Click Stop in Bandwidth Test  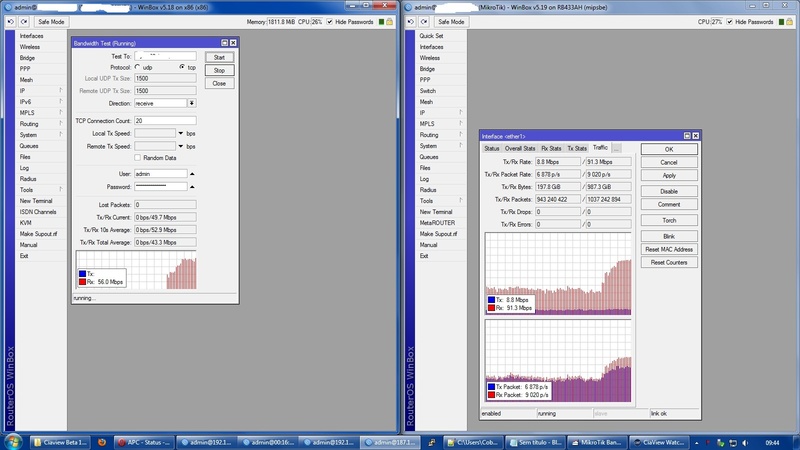coord(219,70)
